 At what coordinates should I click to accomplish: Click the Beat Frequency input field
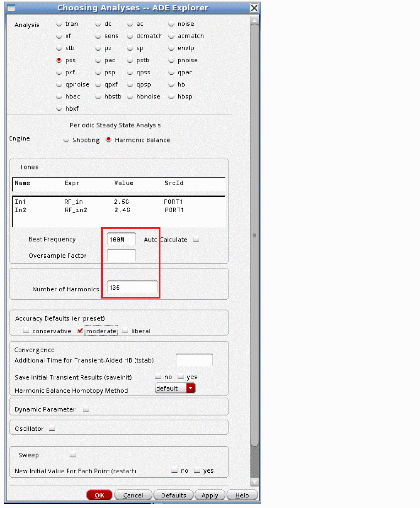121,239
